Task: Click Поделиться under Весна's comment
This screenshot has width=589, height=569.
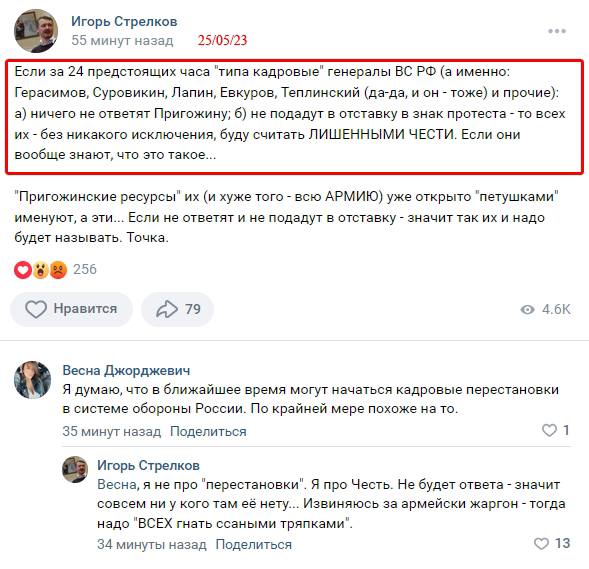Action: pyautogui.click(x=208, y=432)
